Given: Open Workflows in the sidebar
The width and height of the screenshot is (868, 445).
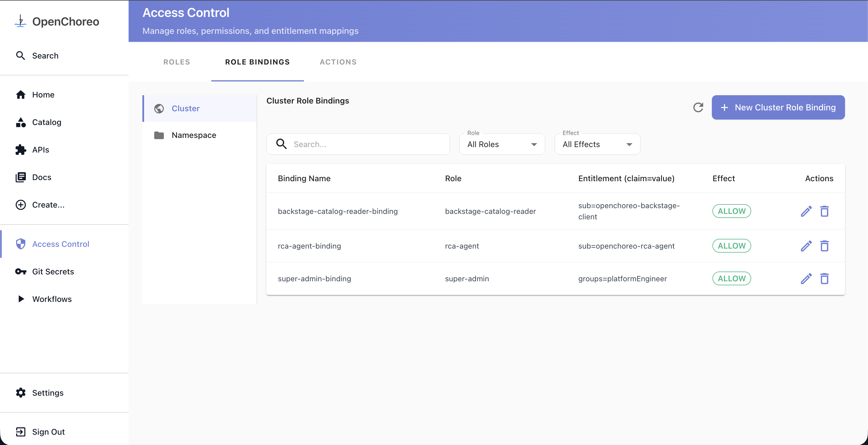Looking at the screenshot, I should pos(52,299).
